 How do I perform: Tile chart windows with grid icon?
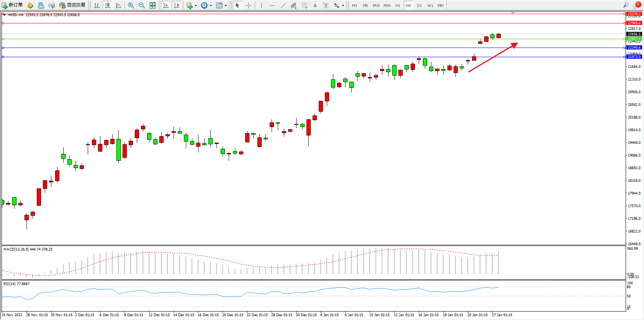point(152,5)
